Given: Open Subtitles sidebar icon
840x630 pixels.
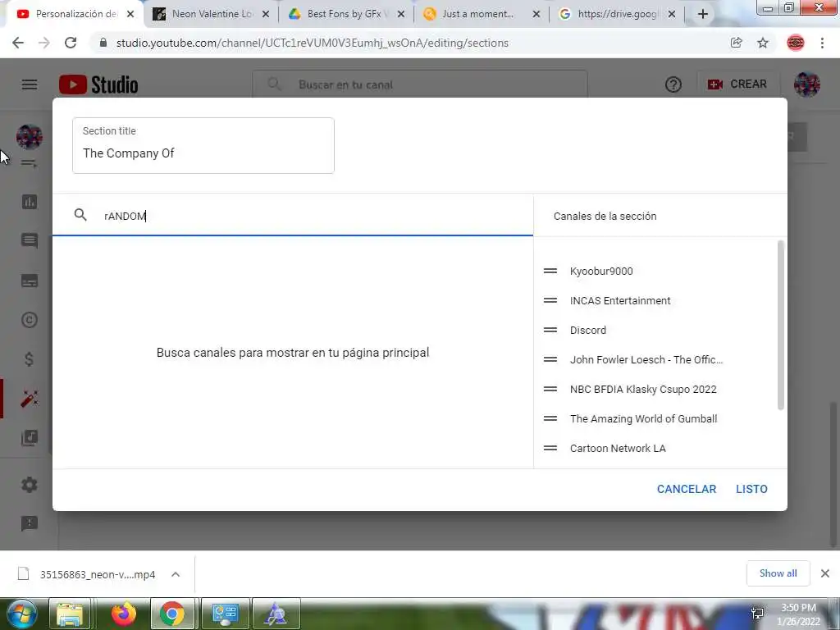Looking at the screenshot, I should click(30, 281).
